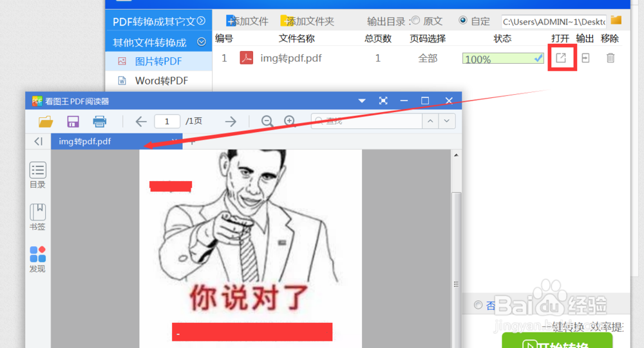
Task: Click the zoom in magnifier icon
Action: (x=290, y=121)
